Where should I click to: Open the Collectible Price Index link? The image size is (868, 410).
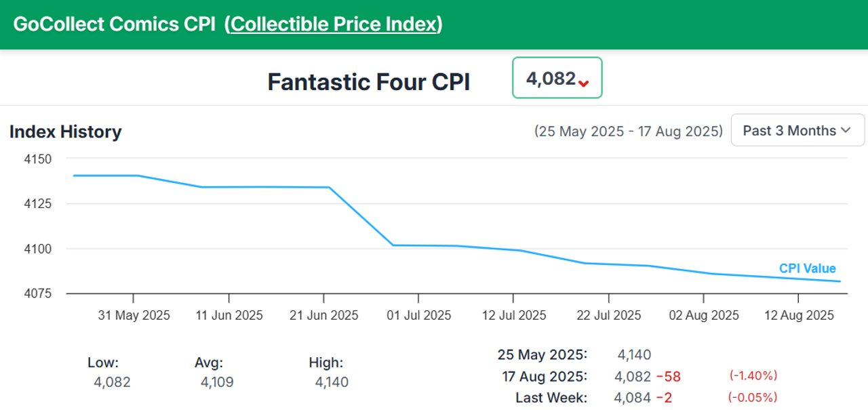click(334, 24)
